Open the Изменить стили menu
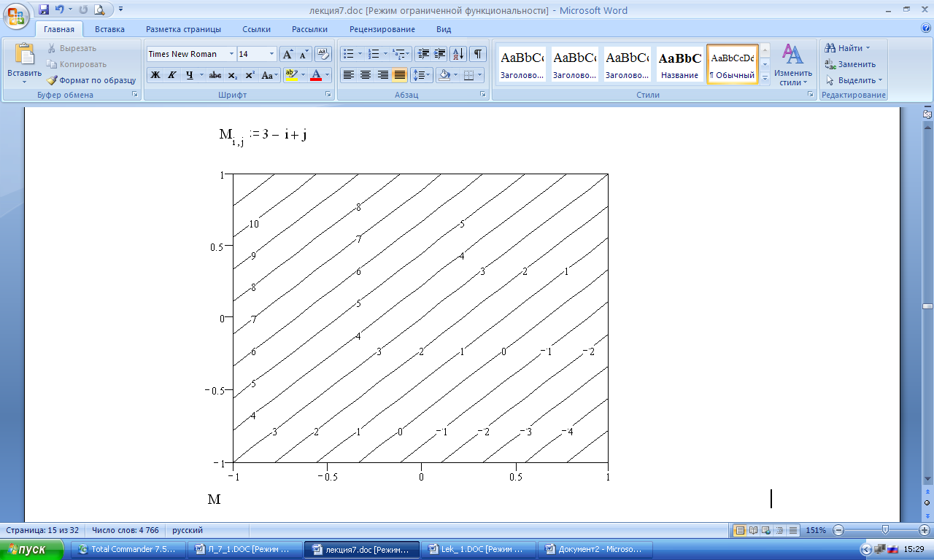This screenshot has width=934, height=560. click(793, 64)
